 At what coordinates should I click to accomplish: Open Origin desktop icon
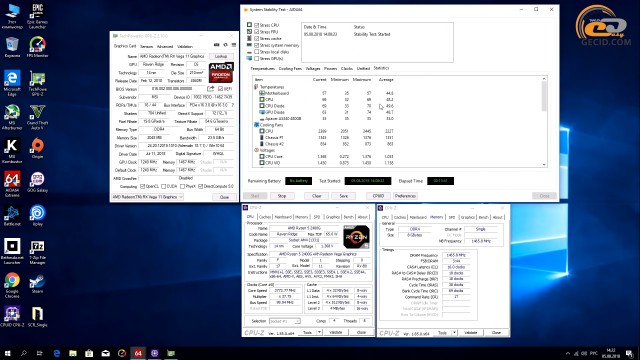coord(37,149)
